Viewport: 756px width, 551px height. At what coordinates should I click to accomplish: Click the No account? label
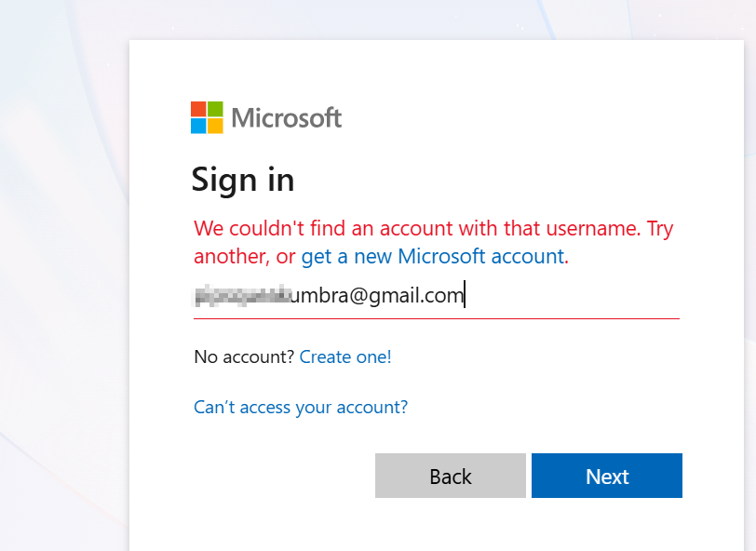pyautogui.click(x=244, y=357)
